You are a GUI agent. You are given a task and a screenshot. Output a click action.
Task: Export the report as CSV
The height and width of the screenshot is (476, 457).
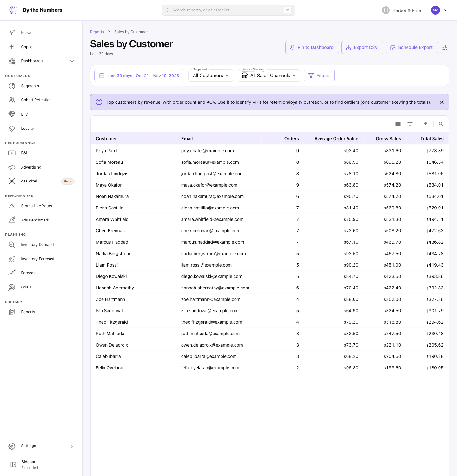[x=362, y=48]
